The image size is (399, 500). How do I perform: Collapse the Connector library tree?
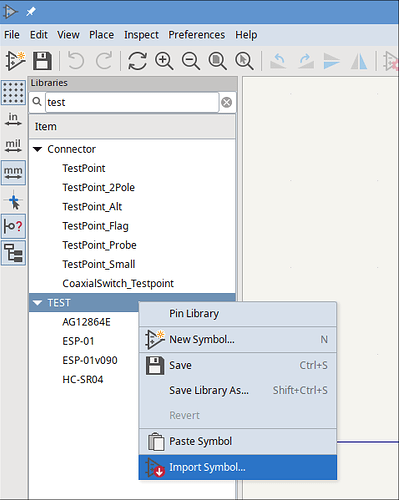pyautogui.click(x=38, y=149)
